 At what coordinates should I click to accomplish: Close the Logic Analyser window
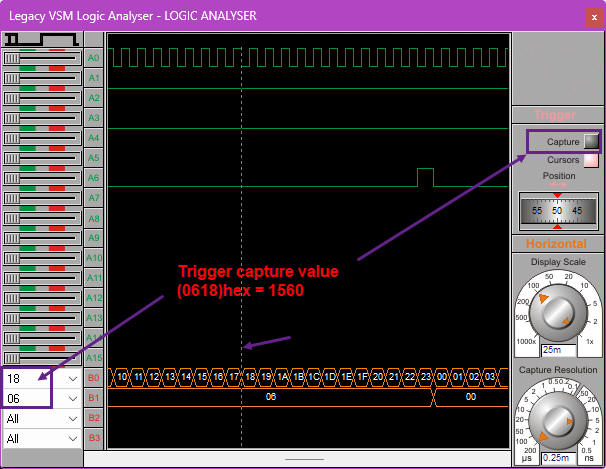pyautogui.click(x=594, y=17)
